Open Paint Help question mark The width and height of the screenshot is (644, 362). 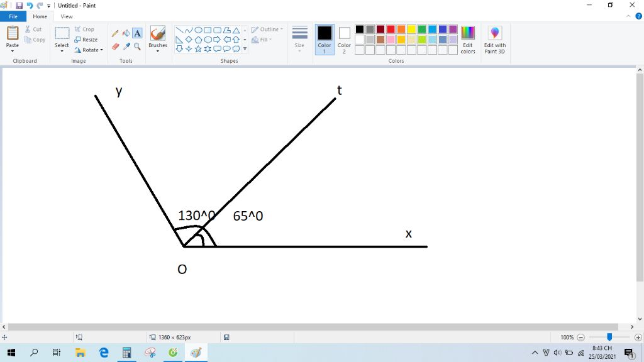[x=639, y=16]
